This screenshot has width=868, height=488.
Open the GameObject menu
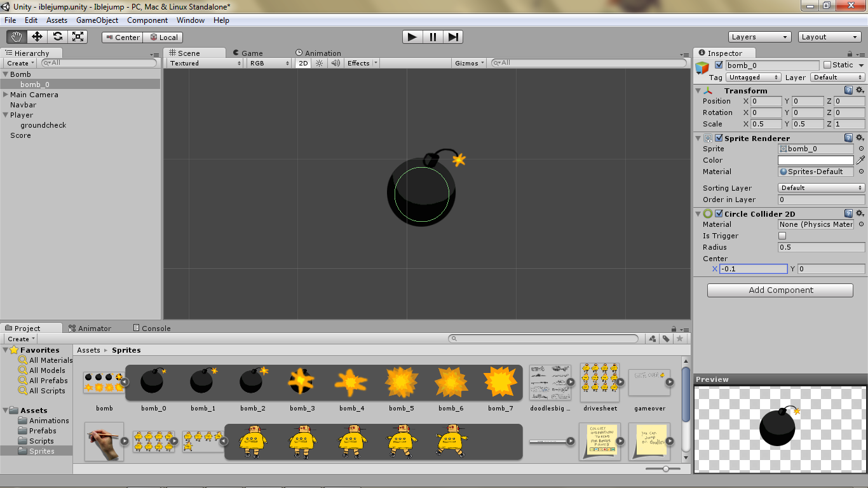tap(97, 20)
